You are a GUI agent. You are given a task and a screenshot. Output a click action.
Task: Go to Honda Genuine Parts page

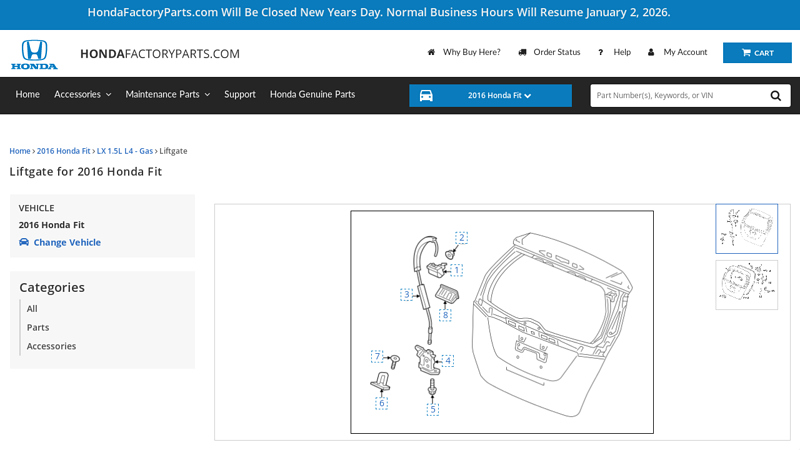[312, 94]
